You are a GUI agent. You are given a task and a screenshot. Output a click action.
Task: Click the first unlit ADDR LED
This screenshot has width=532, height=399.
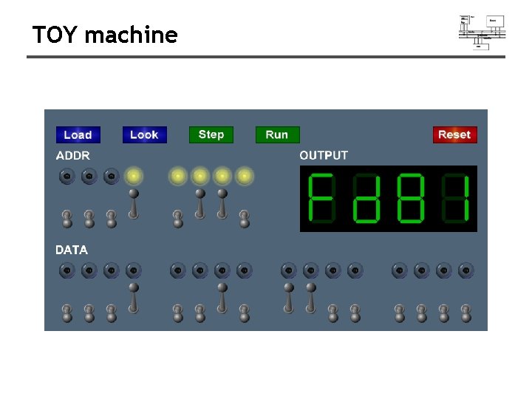[x=67, y=176]
